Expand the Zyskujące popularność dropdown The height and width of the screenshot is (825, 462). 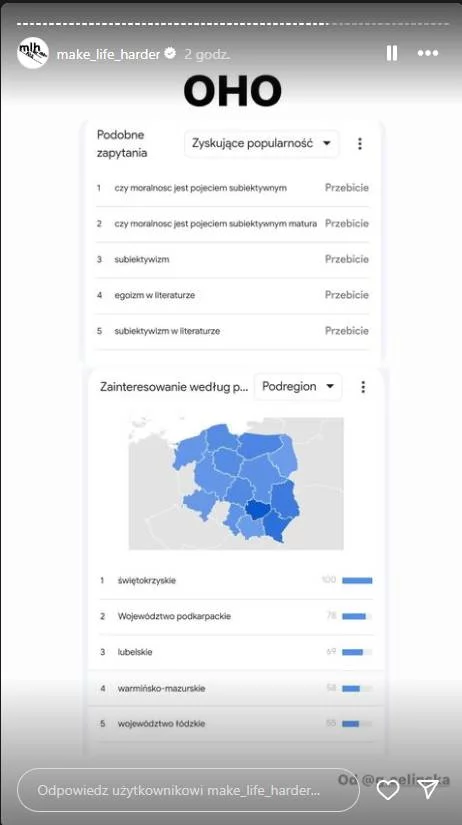[262, 144]
